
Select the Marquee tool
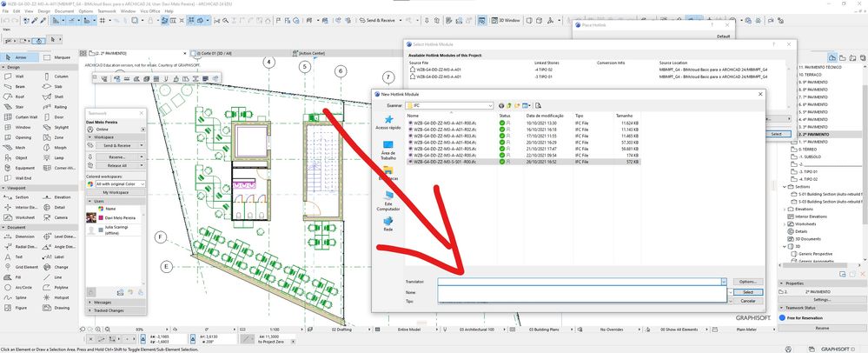(x=58, y=57)
